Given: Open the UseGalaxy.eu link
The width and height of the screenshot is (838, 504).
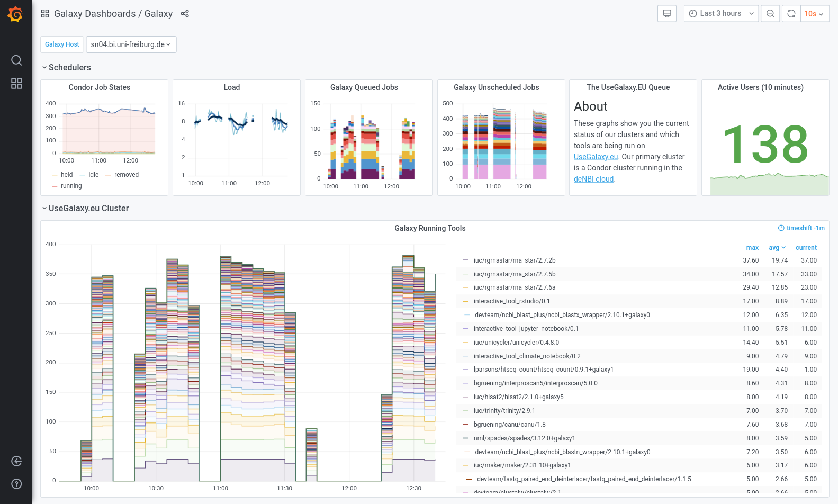Looking at the screenshot, I should [x=596, y=157].
